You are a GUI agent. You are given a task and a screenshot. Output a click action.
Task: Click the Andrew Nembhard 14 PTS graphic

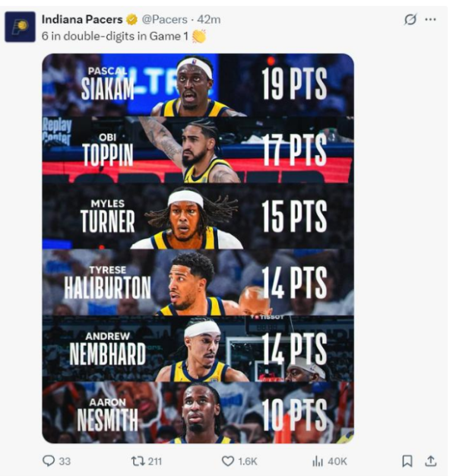tap(198, 349)
